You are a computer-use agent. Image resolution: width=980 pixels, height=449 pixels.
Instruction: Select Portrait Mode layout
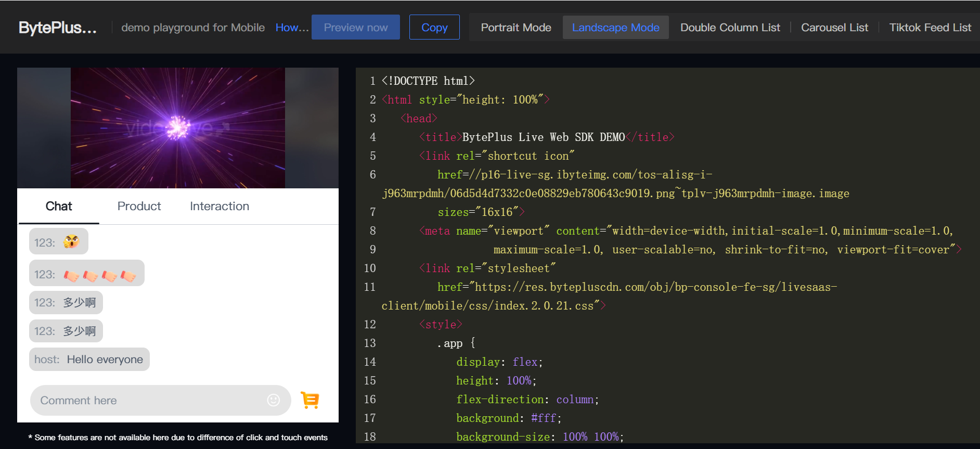coord(515,28)
